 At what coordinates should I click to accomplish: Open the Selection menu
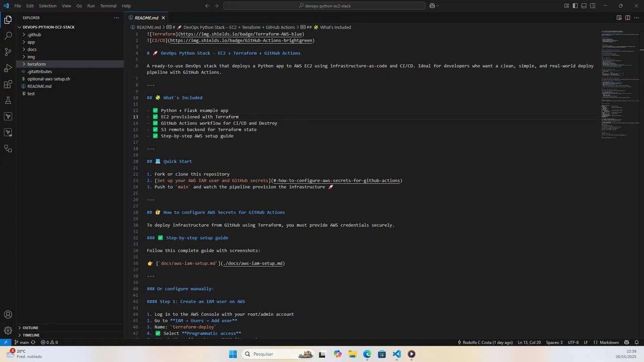pos(48,6)
